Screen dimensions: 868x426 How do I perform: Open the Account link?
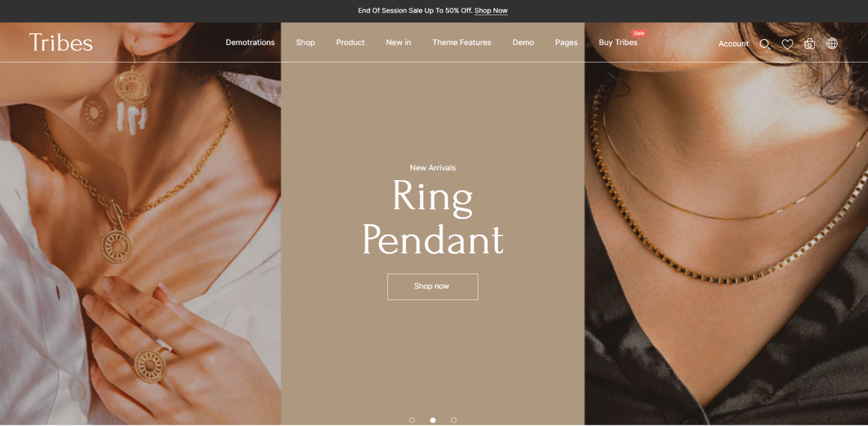click(733, 44)
